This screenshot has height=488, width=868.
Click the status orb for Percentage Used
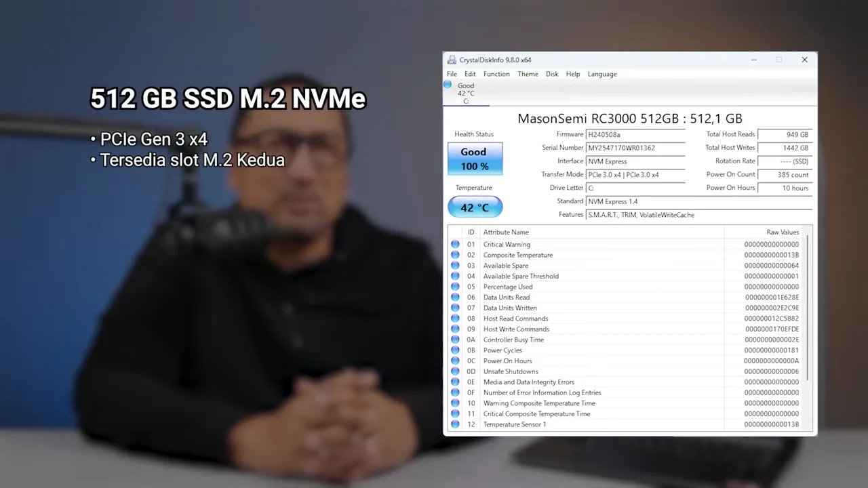pyautogui.click(x=455, y=287)
